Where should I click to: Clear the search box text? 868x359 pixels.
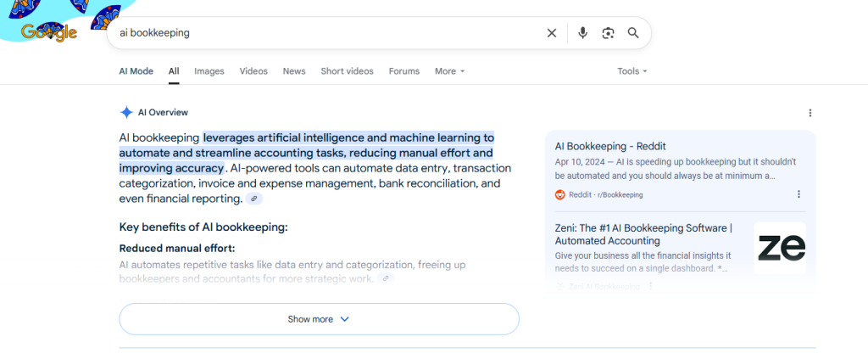pyautogui.click(x=552, y=33)
